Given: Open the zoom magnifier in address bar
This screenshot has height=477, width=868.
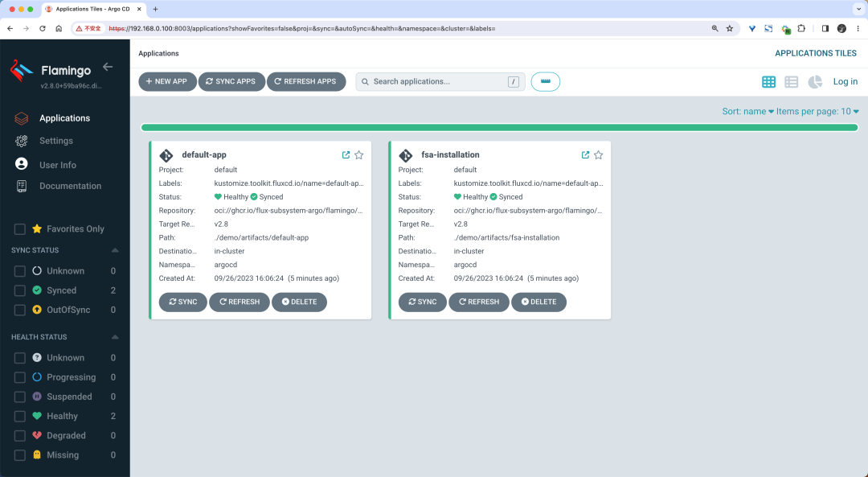Looking at the screenshot, I should 714,28.
